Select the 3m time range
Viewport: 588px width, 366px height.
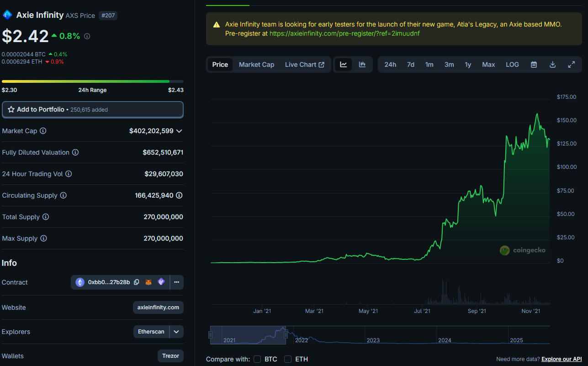449,65
